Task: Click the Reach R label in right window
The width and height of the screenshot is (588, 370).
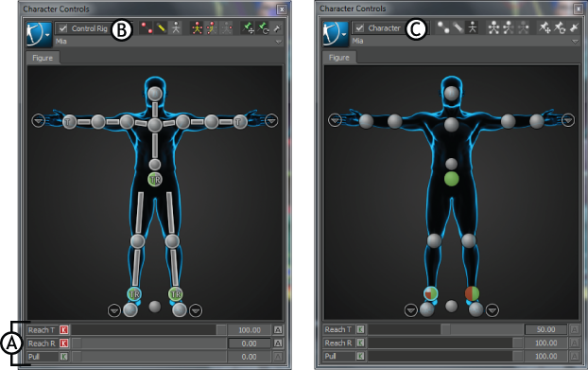Action: pos(338,343)
